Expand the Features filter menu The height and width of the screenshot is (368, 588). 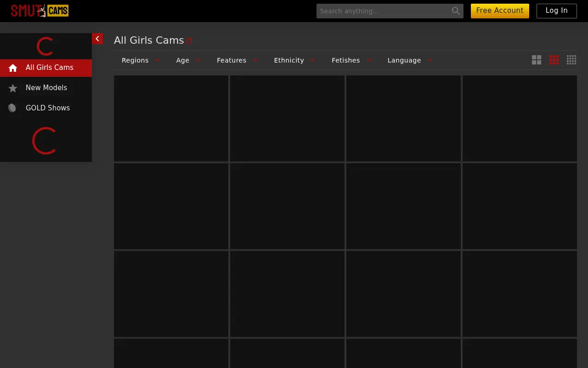(237, 60)
